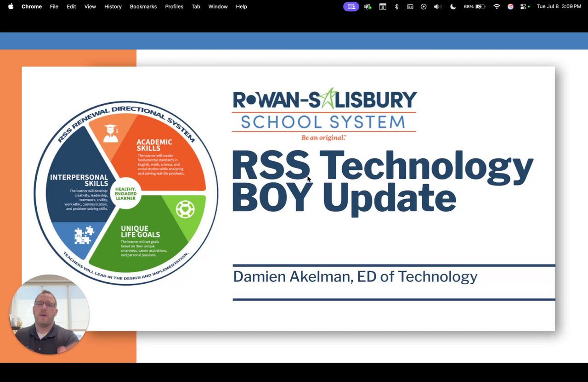
Task: Click the 'INTERPERSONAL SKILLS' heading in the wheel
Action: pyautogui.click(x=79, y=180)
